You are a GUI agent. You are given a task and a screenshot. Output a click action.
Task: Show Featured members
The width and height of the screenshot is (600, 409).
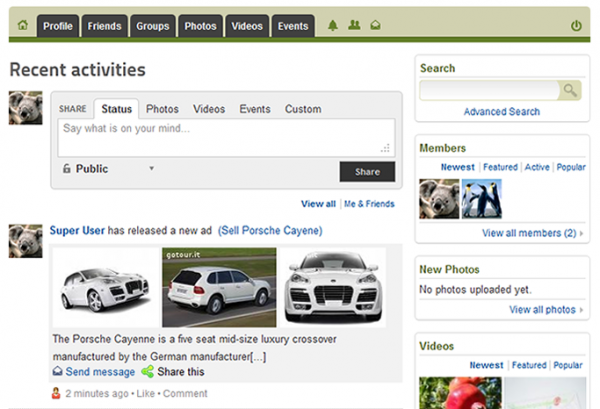(500, 167)
